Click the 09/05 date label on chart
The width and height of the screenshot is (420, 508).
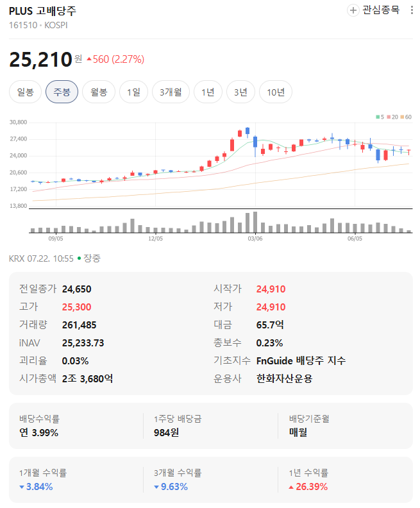[x=56, y=239]
